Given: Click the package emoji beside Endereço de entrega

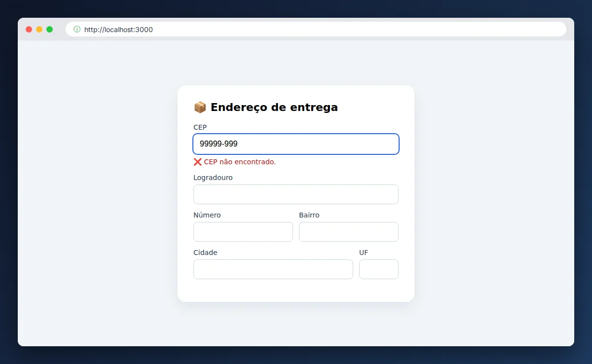Looking at the screenshot, I should [x=200, y=107].
